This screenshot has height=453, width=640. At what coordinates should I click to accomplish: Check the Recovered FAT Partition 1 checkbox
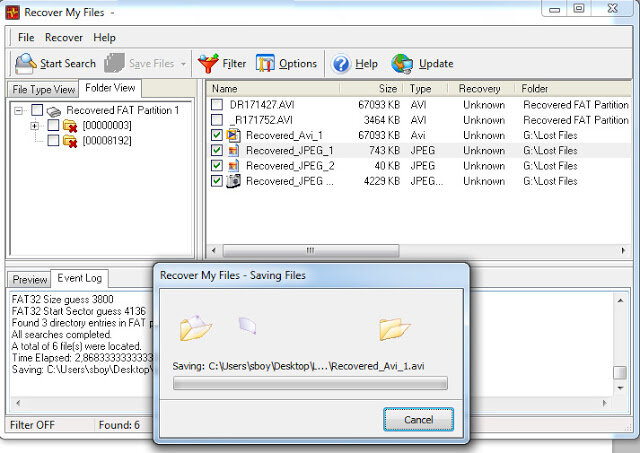click(x=37, y=110)
